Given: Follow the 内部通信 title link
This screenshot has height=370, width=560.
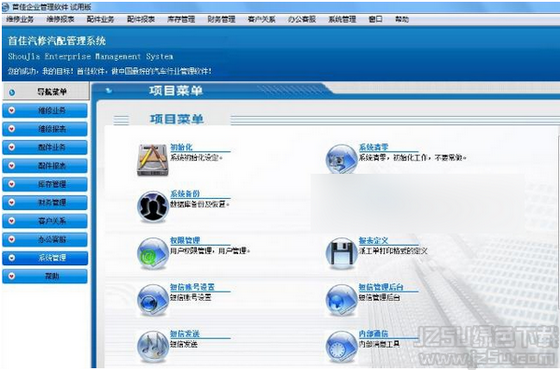Looking at the screenshot, I should (374, 334).
